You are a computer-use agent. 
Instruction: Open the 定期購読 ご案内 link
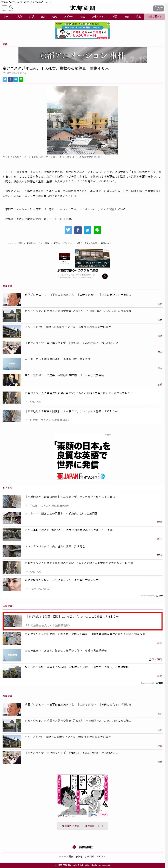coord(70,826)
